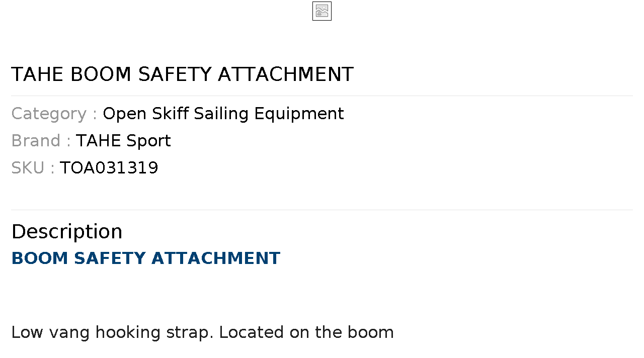
Task: Open the TAHE Sport brand link
Action: pos(123,141)
